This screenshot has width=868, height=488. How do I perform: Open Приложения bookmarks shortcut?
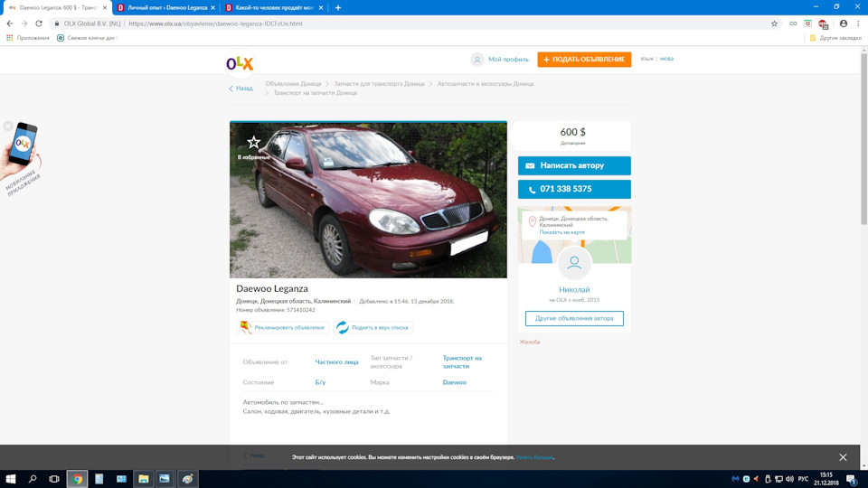(28, 38)
